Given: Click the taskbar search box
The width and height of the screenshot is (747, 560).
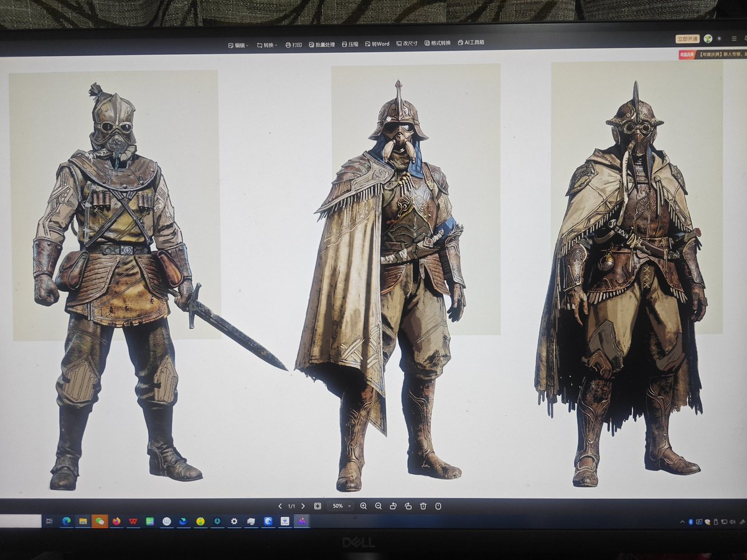Looking at the screenshot, I should [21, 521].
